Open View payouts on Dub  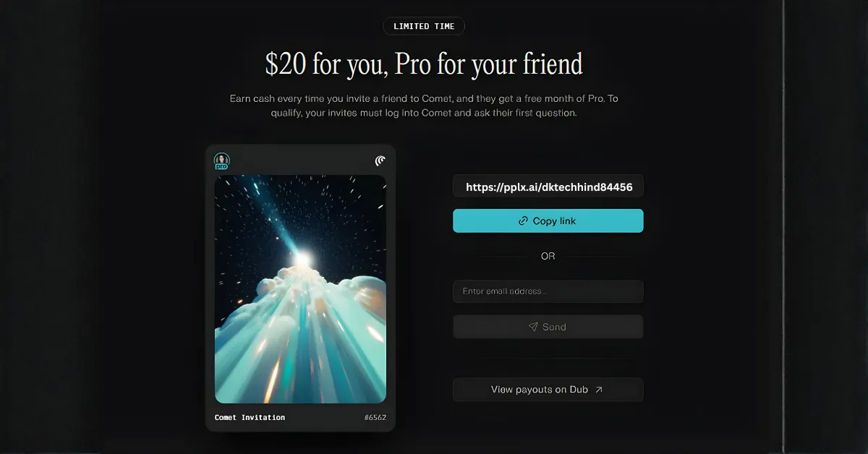coord(548,390)
